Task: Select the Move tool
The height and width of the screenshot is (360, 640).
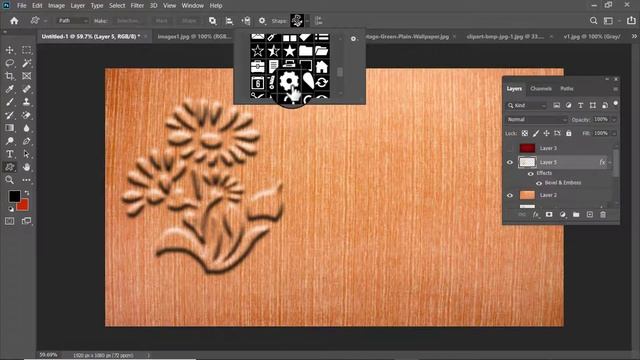Action: pos(9,50)
